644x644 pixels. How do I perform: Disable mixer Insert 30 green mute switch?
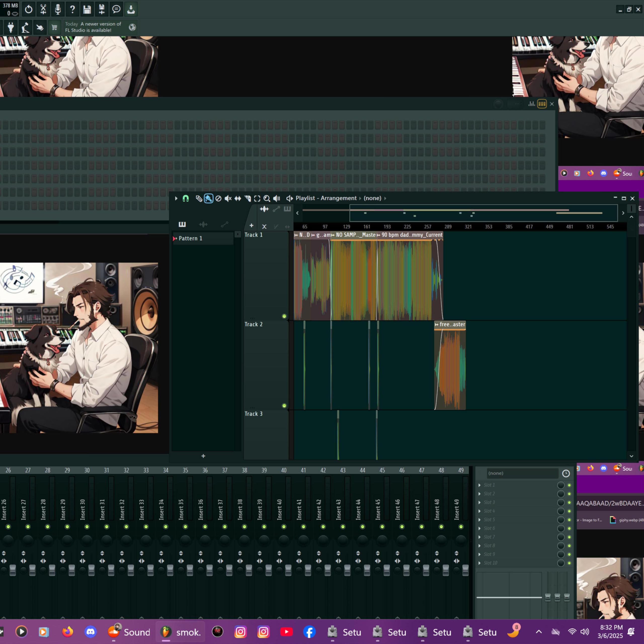pyautogui.click(x=87, y=527)
